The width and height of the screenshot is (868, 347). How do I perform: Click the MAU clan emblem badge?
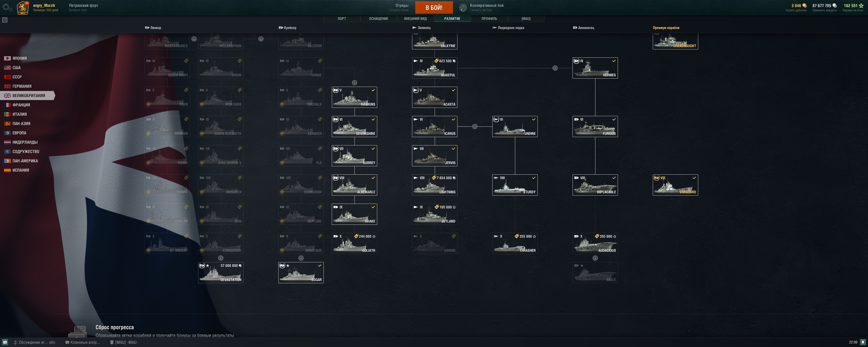point(22,7)
